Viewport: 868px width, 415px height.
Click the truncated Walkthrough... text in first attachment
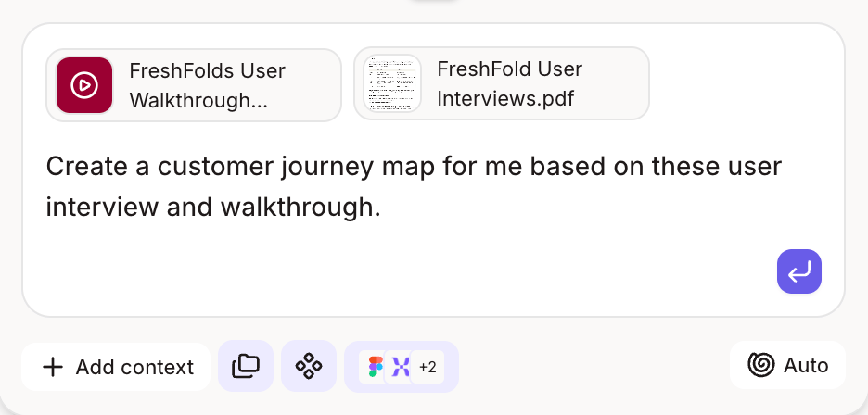pos(198,101)
